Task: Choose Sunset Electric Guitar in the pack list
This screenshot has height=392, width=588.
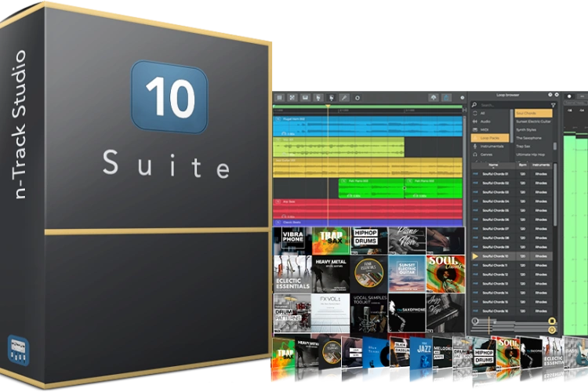Action: click(533, 122)
